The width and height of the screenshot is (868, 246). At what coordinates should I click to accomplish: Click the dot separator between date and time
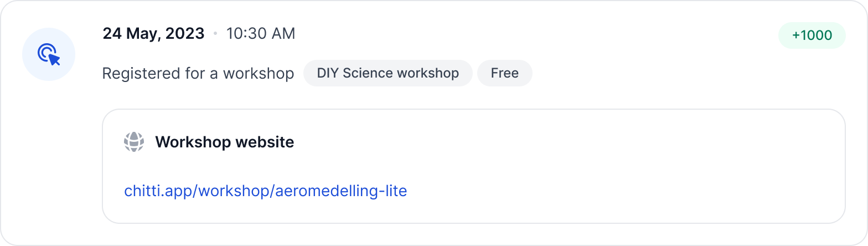coord(215,34)
